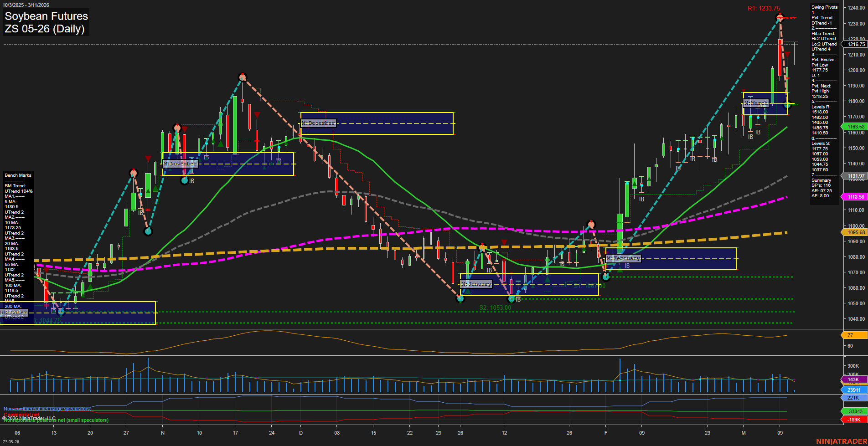Click the cyan 143K marker in volume panel
The image size is (868, 446).
click(x=854, y=379)
